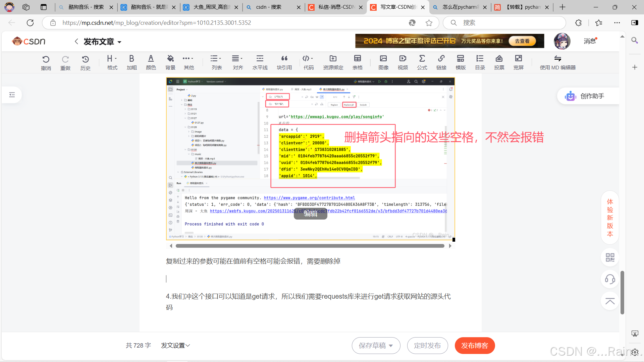Click the block quote (块引用) icon

[284, 62]
